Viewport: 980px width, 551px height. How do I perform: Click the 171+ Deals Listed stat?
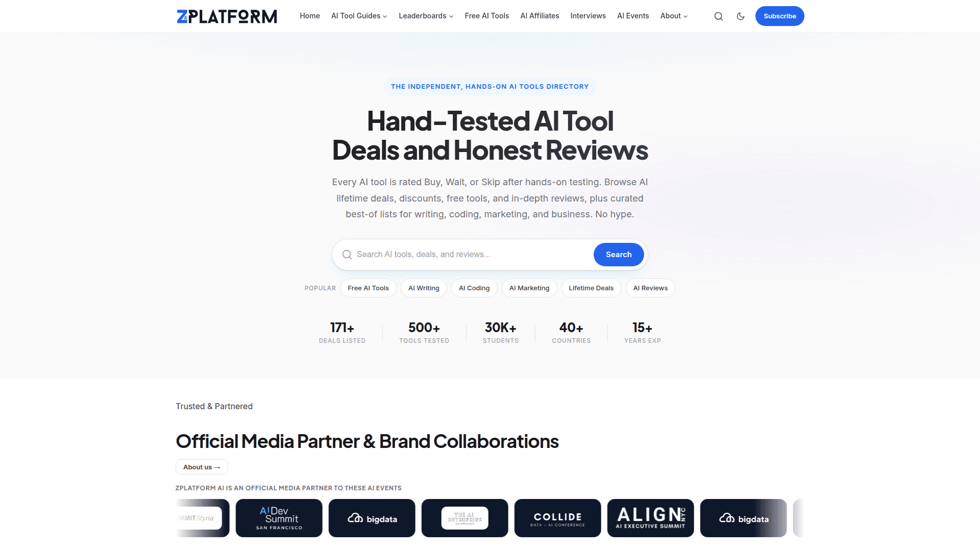[342, 333]
